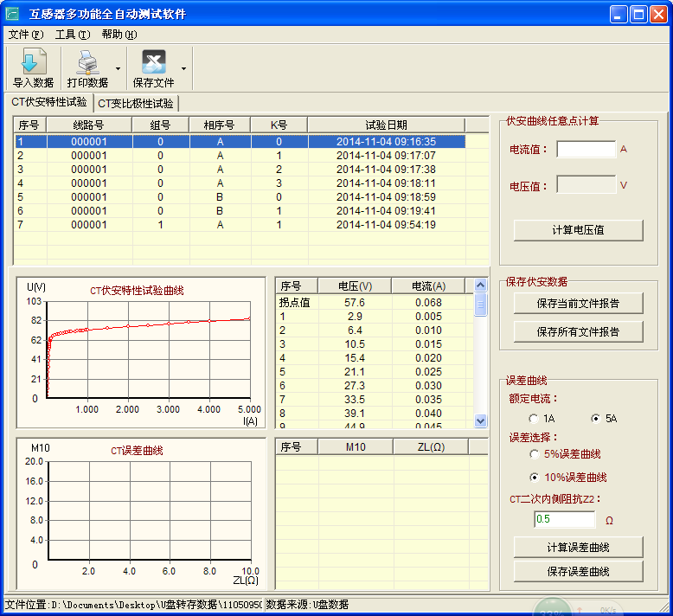This screenshot has width=673, height=616.
Task: Click the voltage value 57.6
Action: [x=355, y=303]
